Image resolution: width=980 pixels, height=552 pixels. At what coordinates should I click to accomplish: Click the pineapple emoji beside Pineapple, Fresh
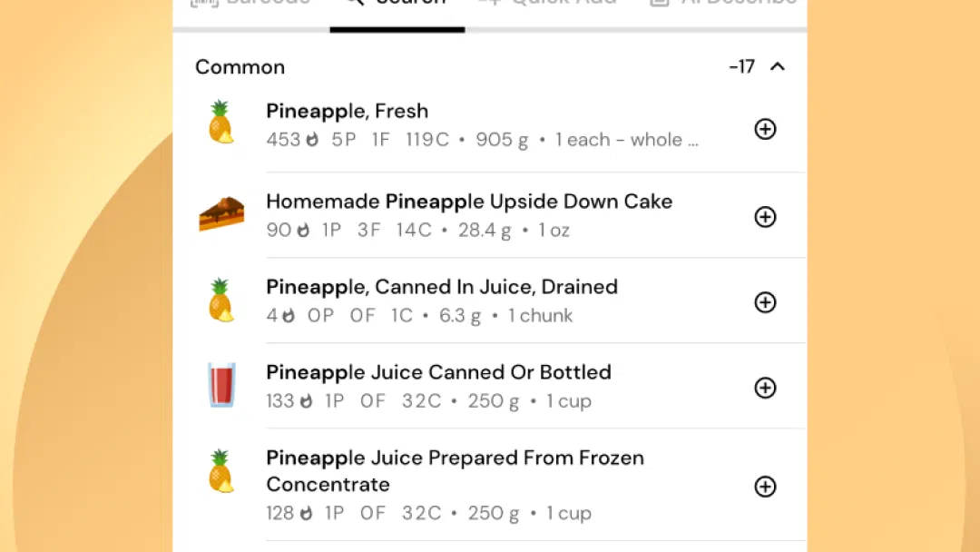click(221, 122)
